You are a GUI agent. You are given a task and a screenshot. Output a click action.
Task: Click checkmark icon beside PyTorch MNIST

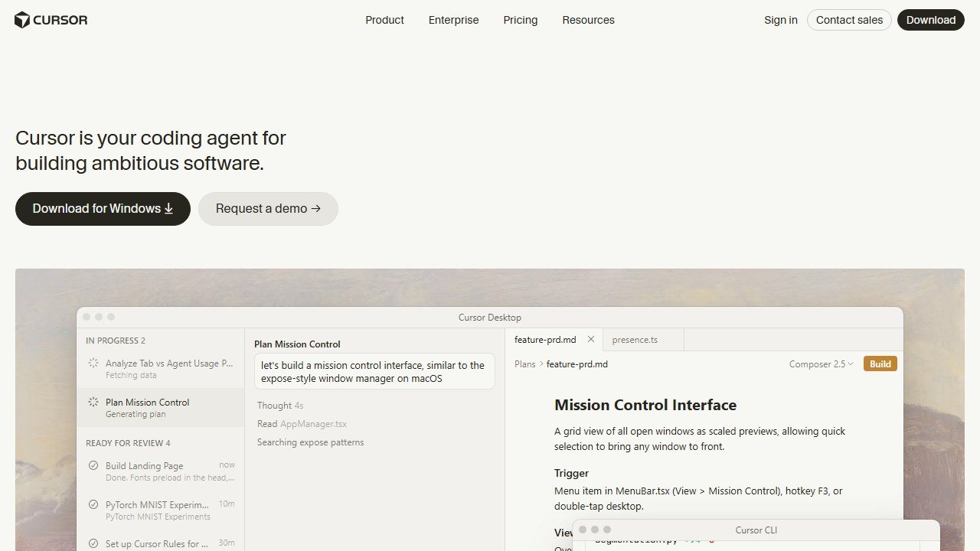[93, 504]
